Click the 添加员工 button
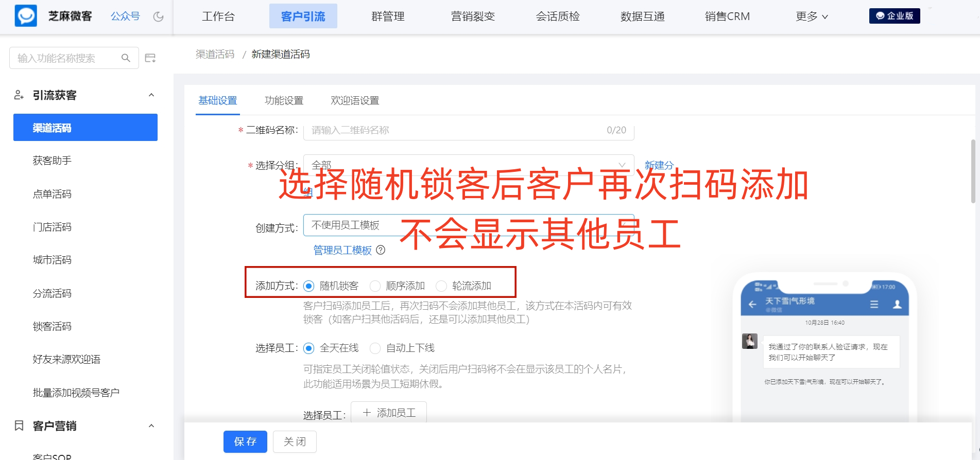 click(389, 413)
